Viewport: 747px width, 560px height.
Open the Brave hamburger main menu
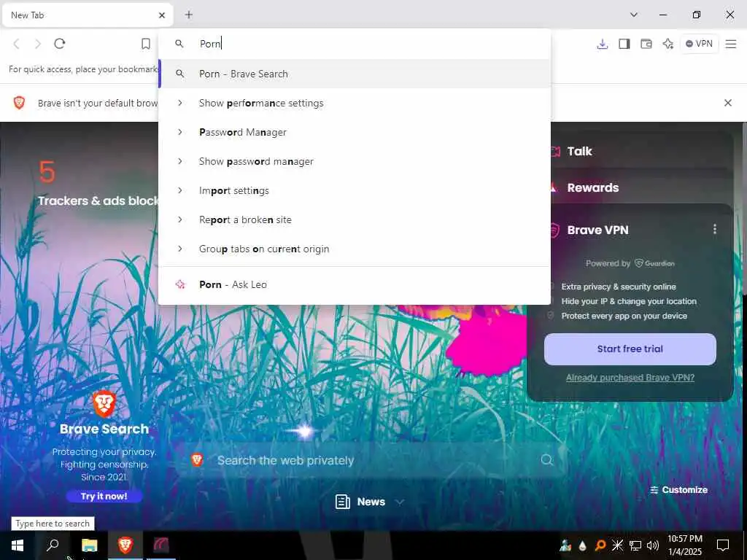click(731, 44)
